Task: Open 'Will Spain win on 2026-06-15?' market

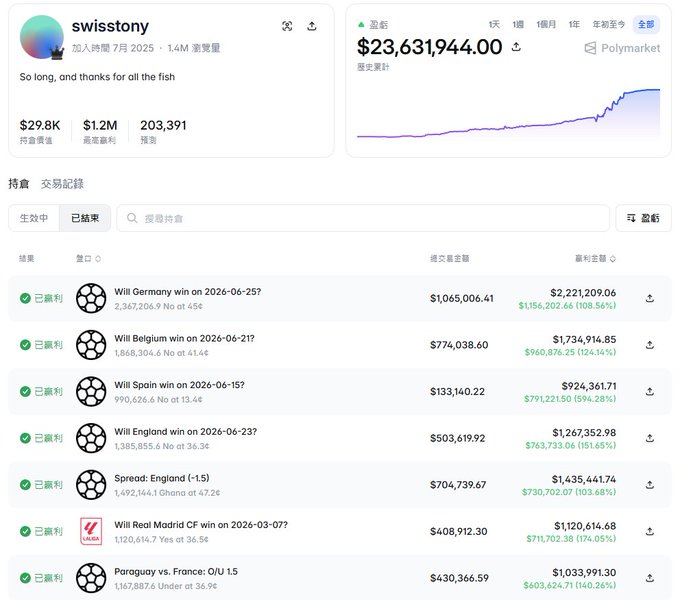Action: (180, 385)
